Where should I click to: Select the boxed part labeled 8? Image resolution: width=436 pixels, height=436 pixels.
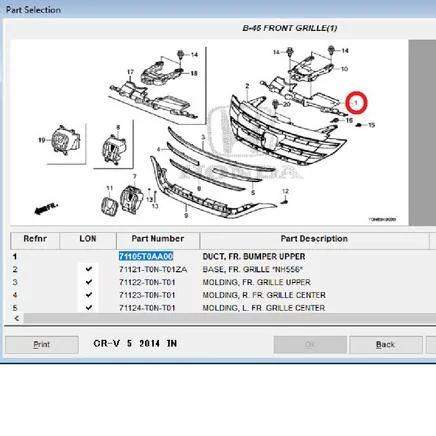(114, 148)
